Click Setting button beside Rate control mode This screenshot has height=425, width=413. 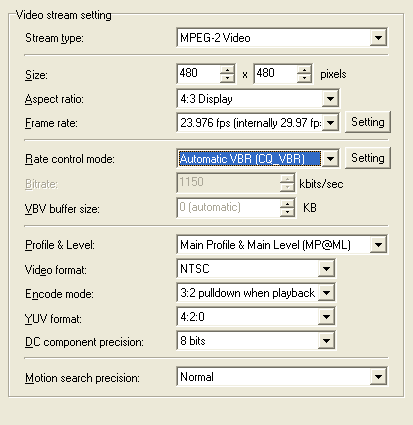(368, 158)
